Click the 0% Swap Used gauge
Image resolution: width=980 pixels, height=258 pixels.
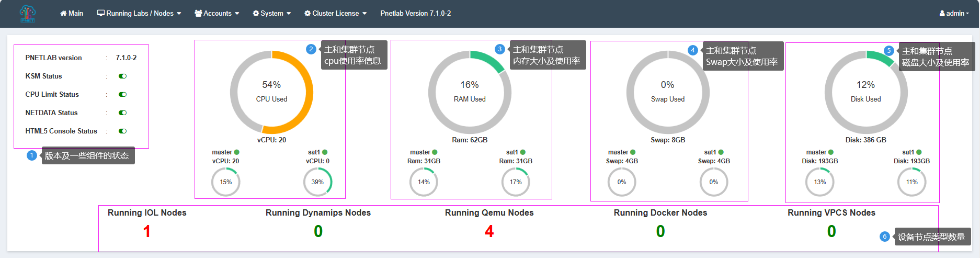coord(668,92)
